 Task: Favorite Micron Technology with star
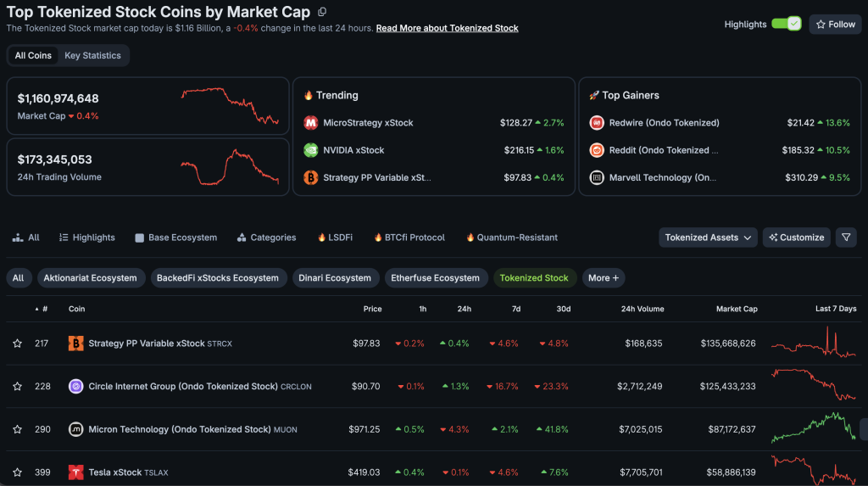(18, 429)
